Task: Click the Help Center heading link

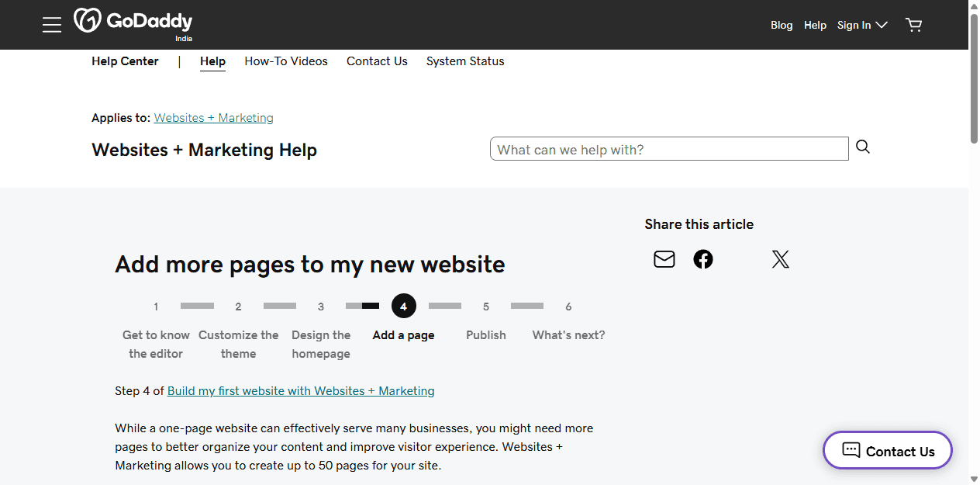Action: [125, 61]
